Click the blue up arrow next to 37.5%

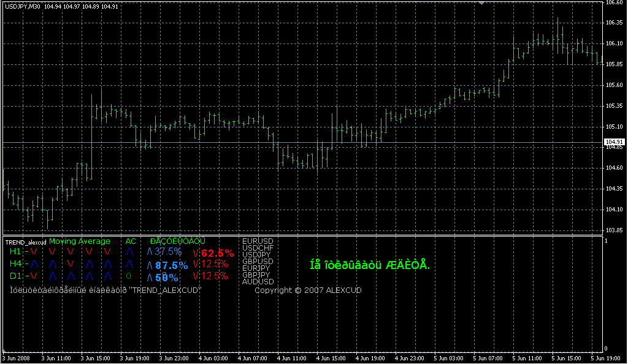pos(150,252)
